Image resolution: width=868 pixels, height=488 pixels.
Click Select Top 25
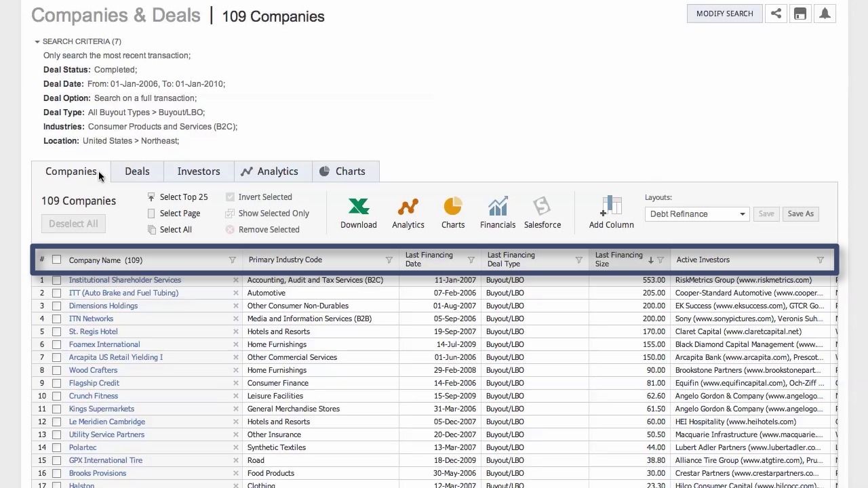click(x=178, y=197)
